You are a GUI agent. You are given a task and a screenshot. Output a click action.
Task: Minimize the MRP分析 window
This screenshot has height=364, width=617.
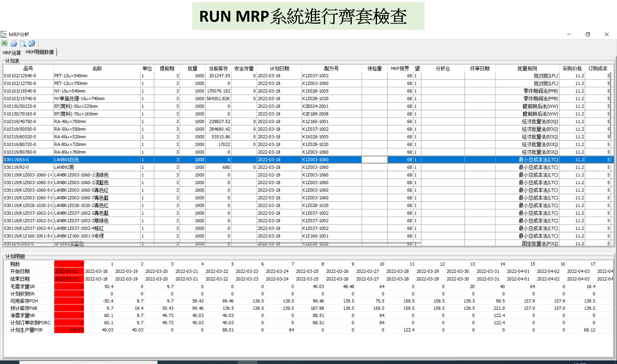click(569, 34)
